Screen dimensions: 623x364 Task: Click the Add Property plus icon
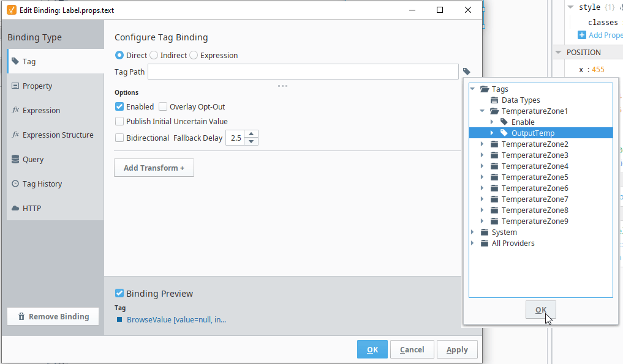coord(582,35)
